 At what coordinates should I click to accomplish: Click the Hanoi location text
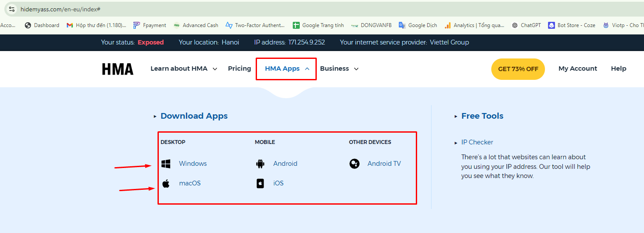[x=230, y=42]
